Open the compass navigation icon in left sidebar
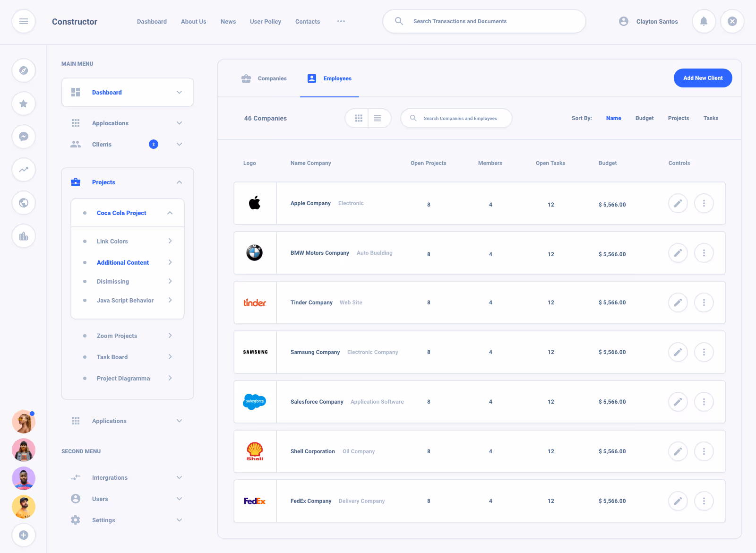 (24, 70)
